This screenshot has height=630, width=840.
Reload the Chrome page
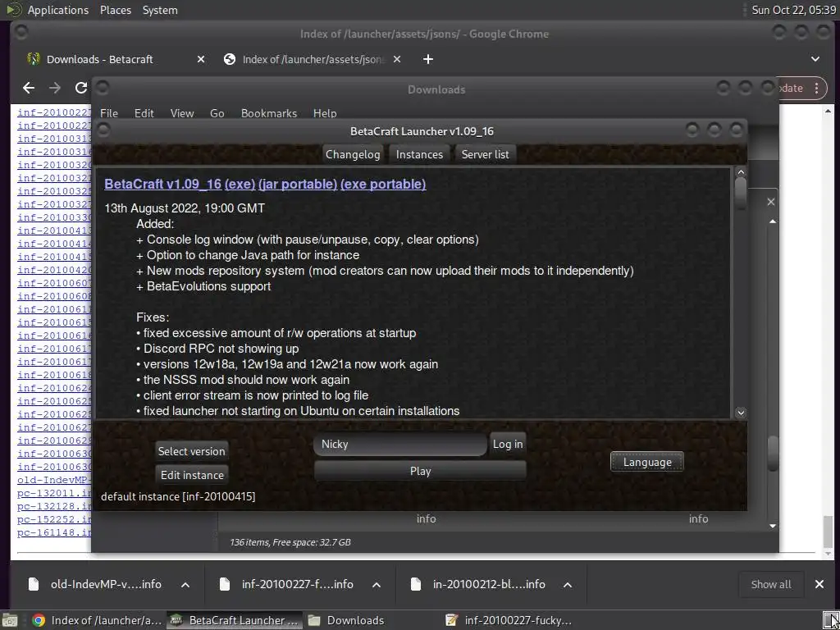[x=81, y=88]
